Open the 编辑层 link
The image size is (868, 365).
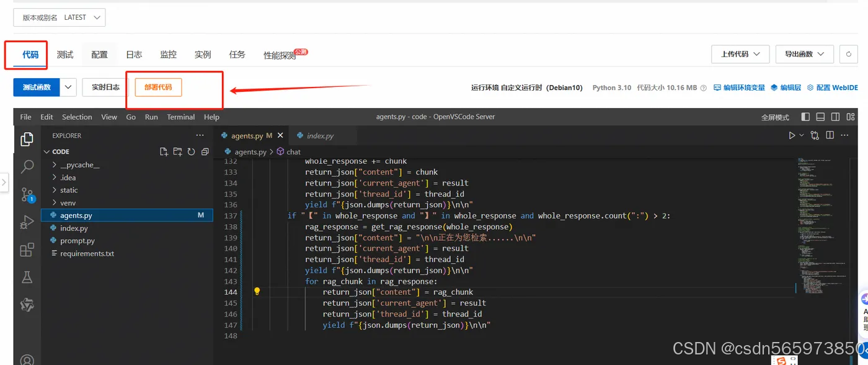(786, 88)
